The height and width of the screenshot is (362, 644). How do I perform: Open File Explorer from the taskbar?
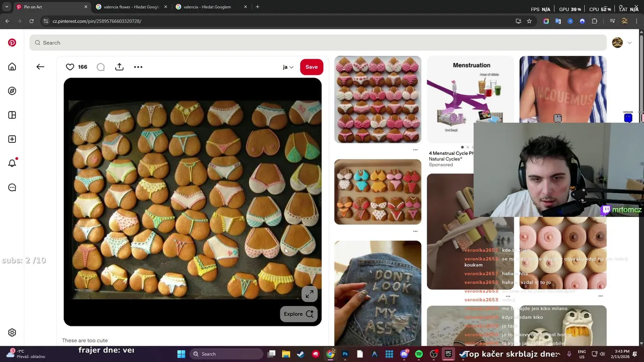click(x=286, y=354)
